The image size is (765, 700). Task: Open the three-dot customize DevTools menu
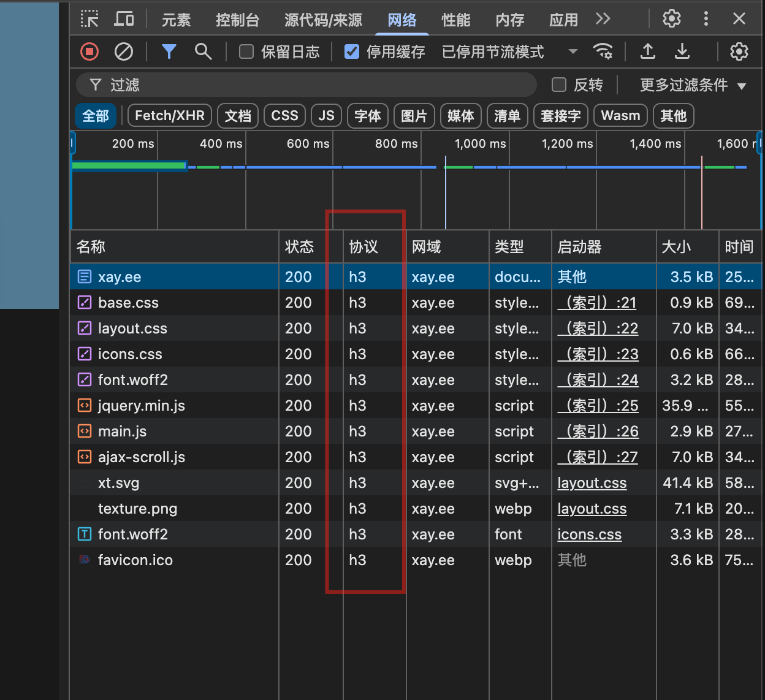point(706,19)
